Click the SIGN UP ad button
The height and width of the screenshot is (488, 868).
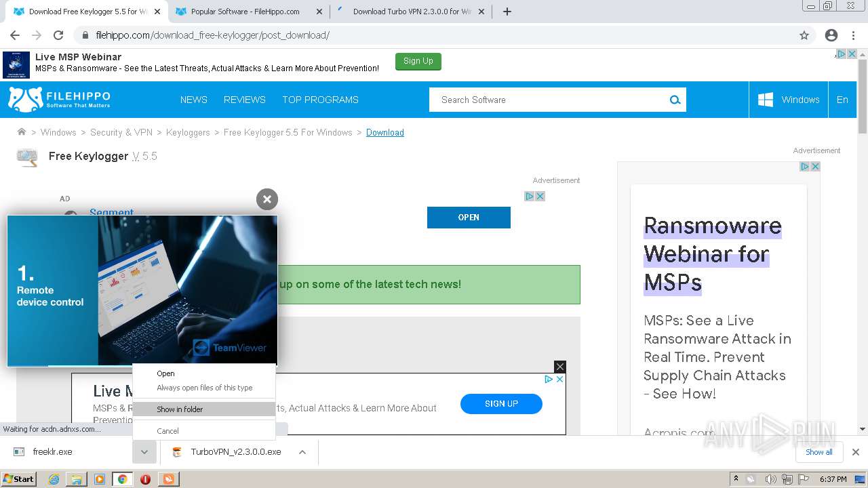coord(501,403)
